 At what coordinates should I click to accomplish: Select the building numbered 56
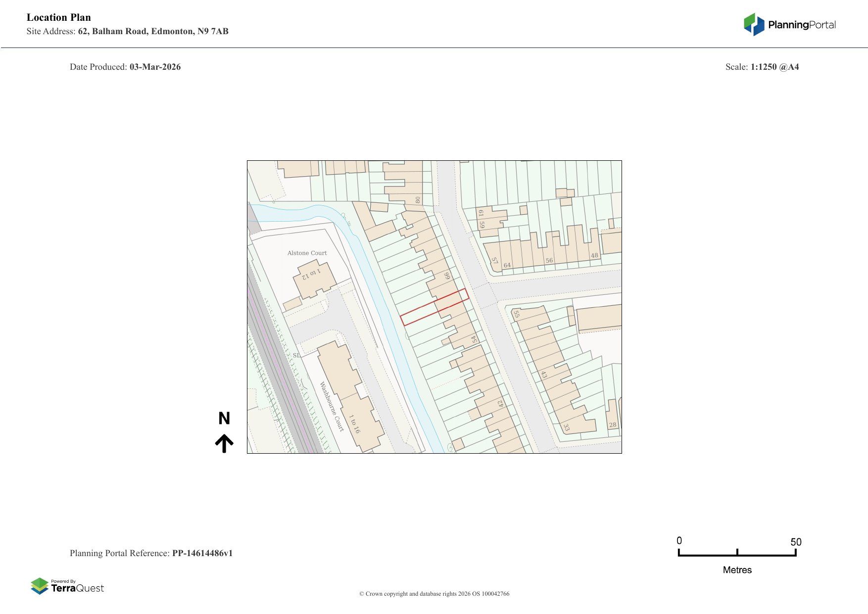(x=548, y=259)
